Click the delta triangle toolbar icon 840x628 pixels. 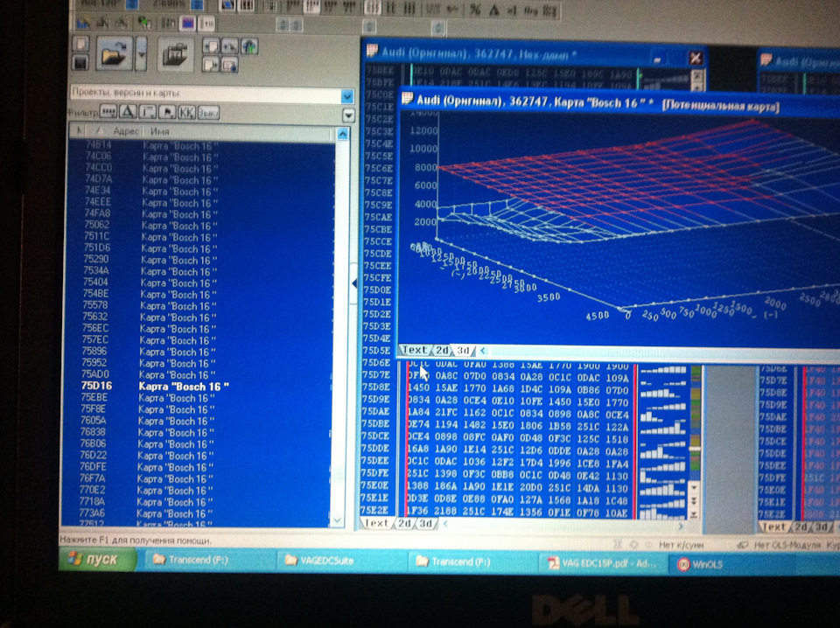493,10
